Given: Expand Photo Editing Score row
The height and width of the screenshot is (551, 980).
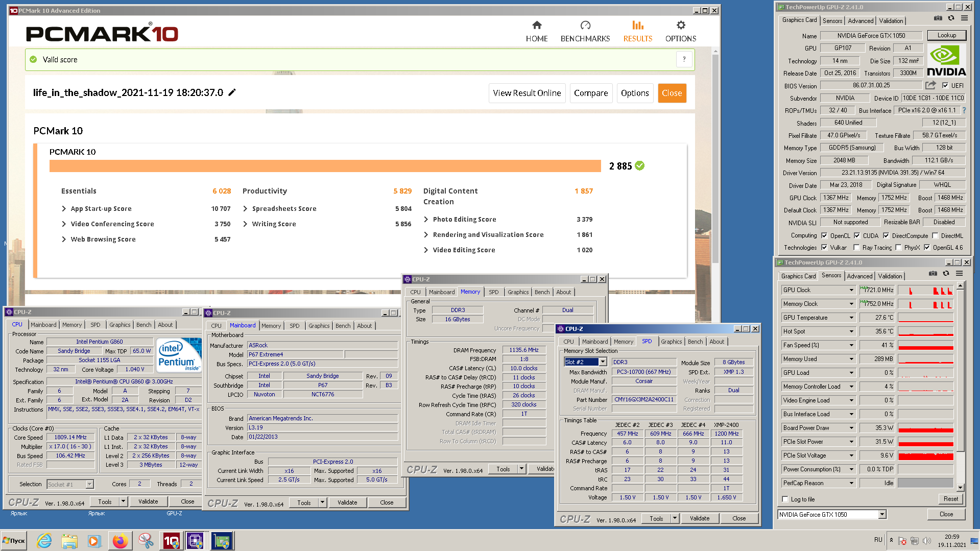Looking at the screenshot, I should (x=426, y=219).
